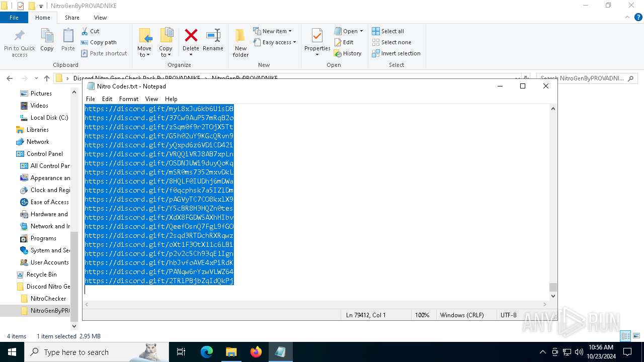Image resolution: width=644 pixels, height=362 pixels.
Task: Click Notepad vertical scrollbar up arrow
Action: tap(553, 109)
